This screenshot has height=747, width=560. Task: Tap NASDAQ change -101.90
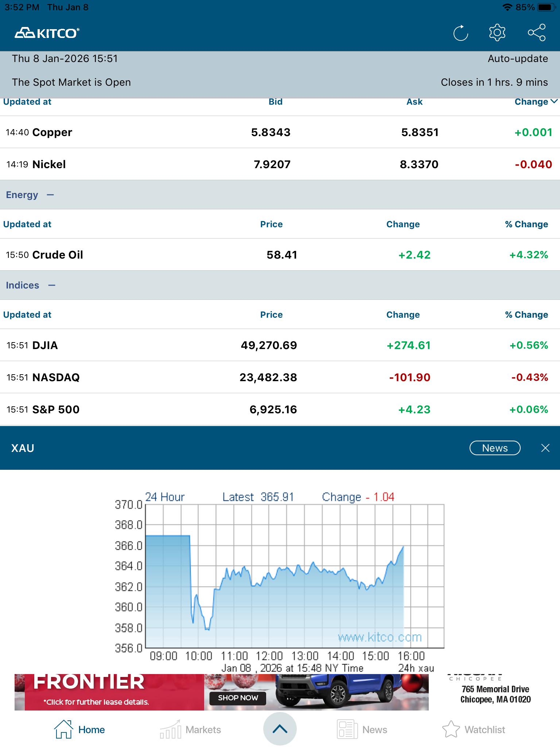(x=410, y=377)
